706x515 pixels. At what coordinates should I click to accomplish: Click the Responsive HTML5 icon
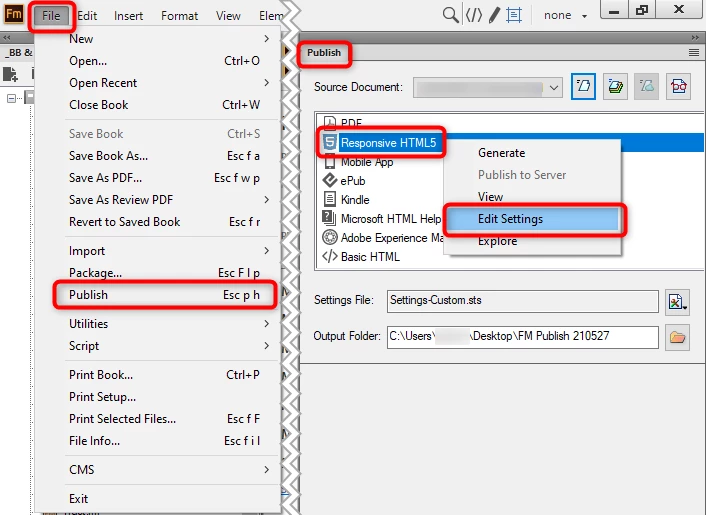tap(330, 142)
